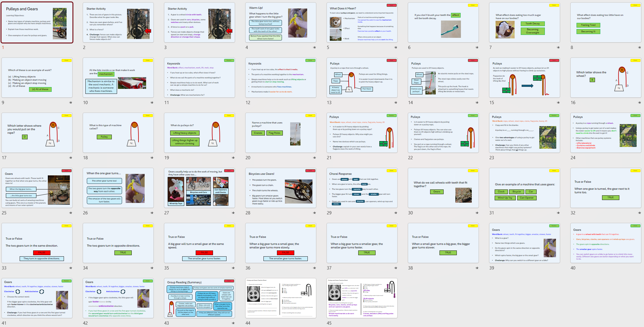Select slide 19 'What do pulleys do?'
The image size is (644, 327).
[x=199, y=133]
